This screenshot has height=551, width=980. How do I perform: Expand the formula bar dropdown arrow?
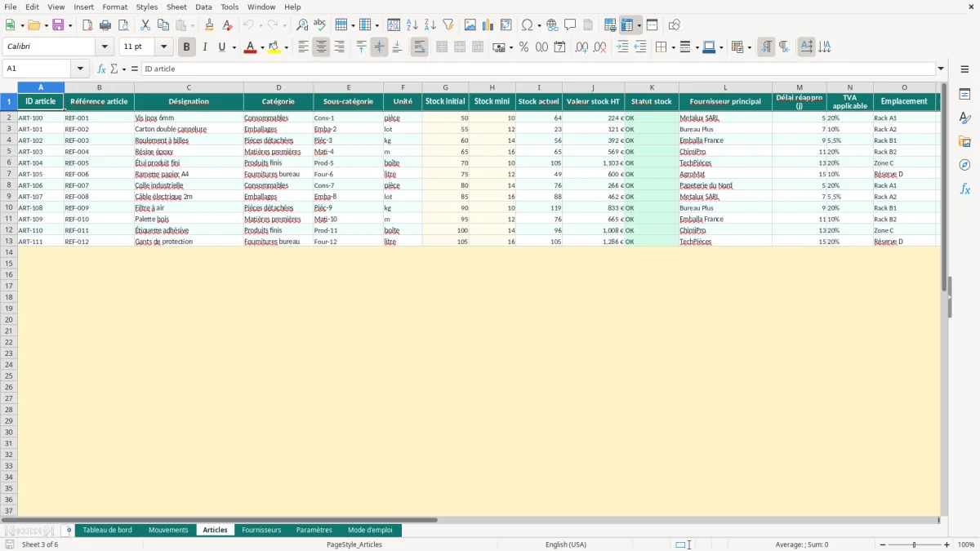click(x=941, y=69)
